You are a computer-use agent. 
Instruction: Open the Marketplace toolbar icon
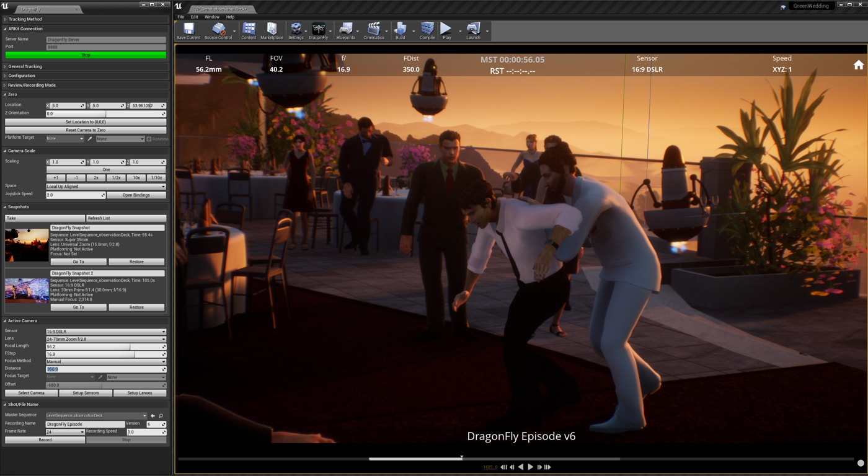click(x=272, y=31)
